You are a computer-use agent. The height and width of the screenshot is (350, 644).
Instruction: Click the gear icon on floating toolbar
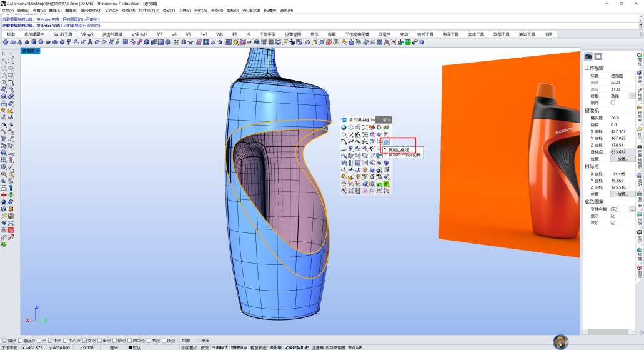(384, 120)
